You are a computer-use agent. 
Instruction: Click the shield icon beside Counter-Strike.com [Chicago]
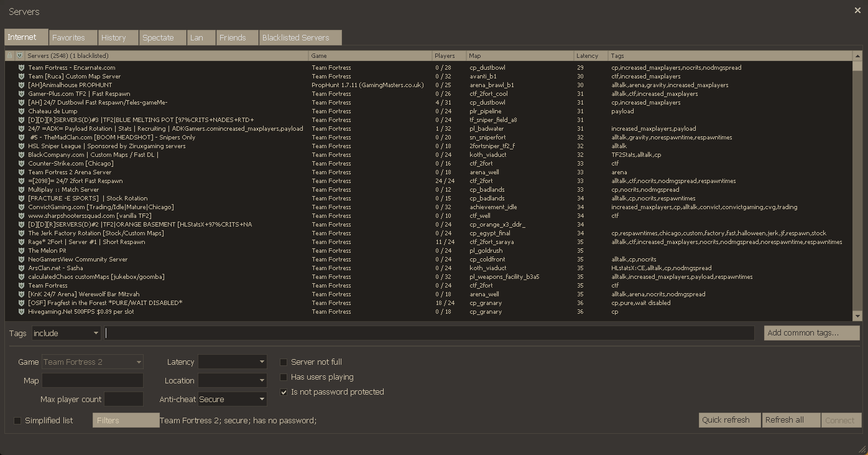click(22, 163)
